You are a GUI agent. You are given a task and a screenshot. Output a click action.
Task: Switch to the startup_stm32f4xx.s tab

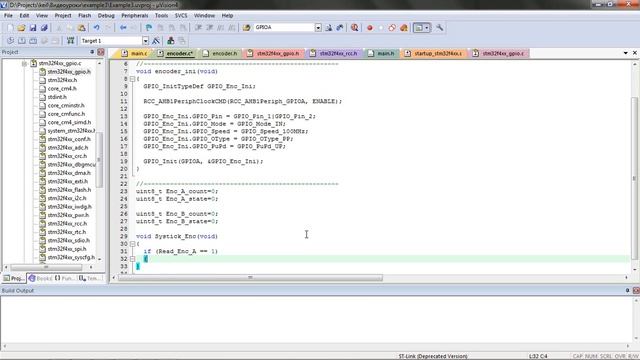(x=433, y=53)
